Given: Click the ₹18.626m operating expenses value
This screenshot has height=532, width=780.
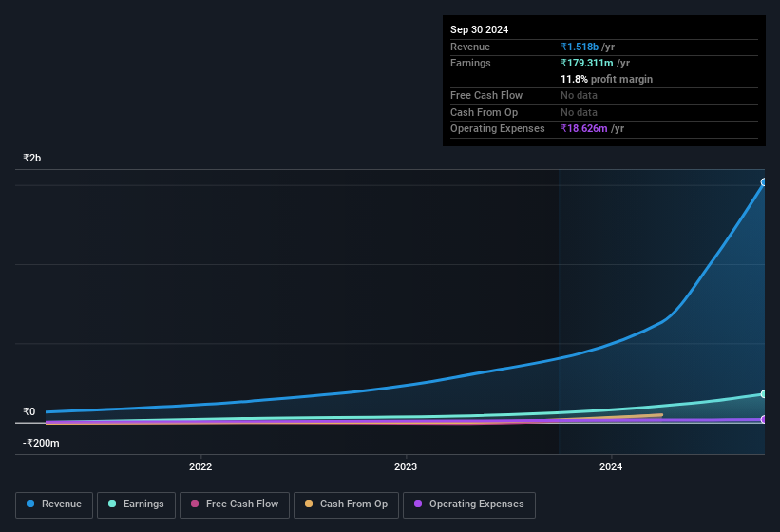Looking at the screenshot, I should (584, 129).
